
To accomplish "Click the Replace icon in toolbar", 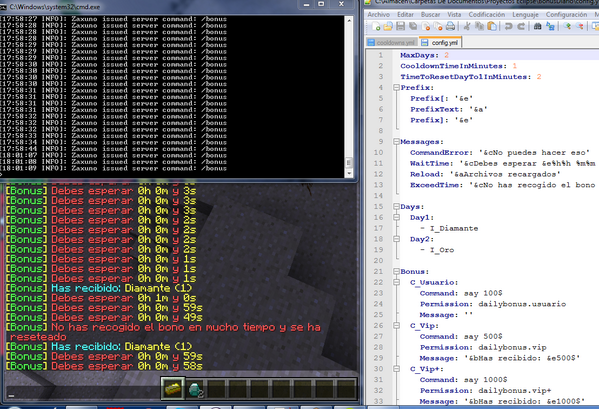I will coord(550,26).
